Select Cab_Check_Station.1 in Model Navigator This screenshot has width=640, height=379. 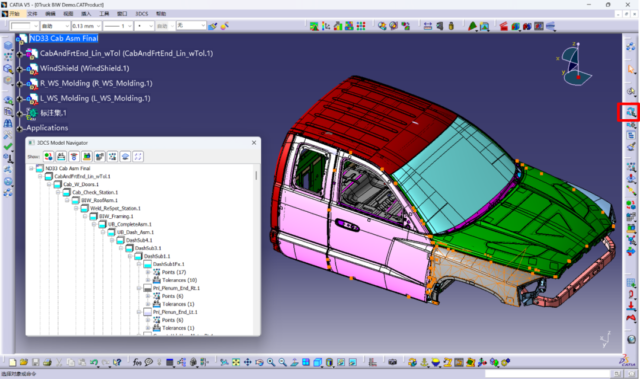(95, 193)
